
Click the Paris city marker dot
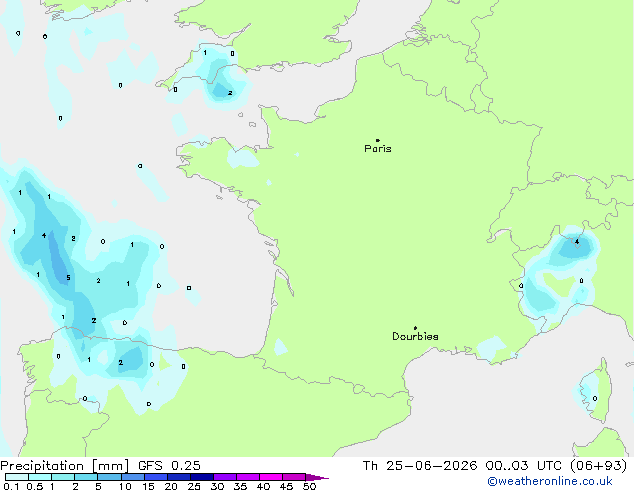tap(378, 140)
